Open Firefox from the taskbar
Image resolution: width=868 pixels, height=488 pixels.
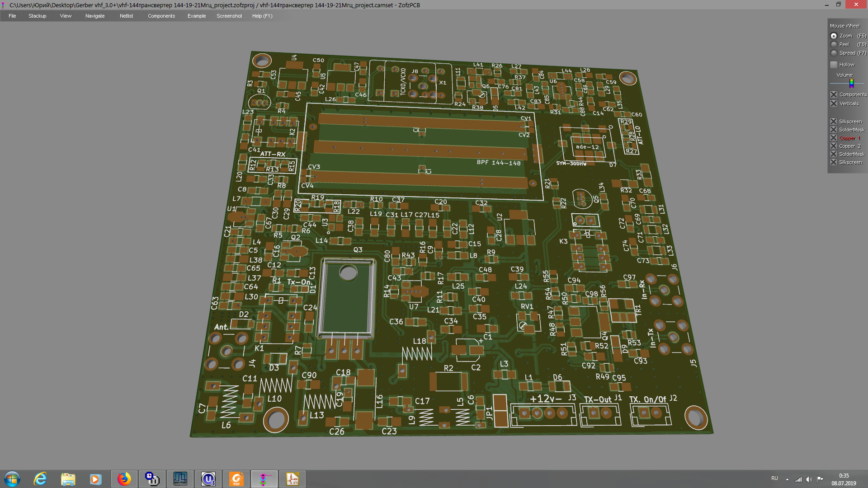pos(124,479)
